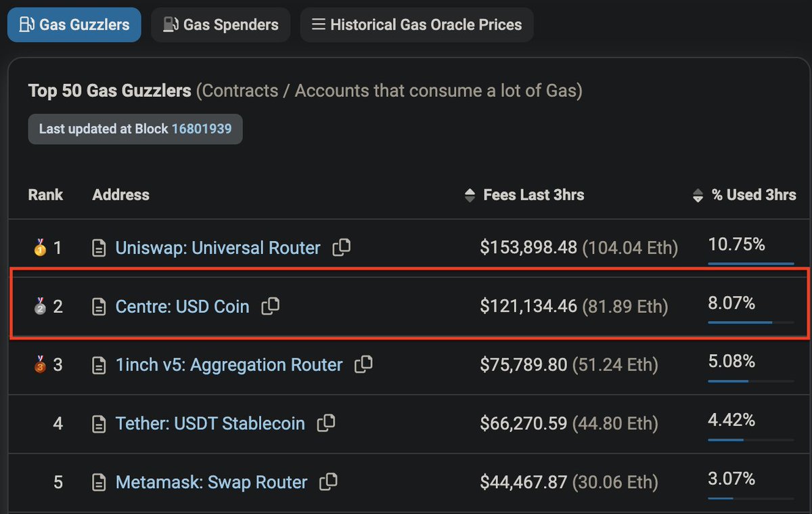Open block 16801939 link
812x514 pixels.
[202, 129]
